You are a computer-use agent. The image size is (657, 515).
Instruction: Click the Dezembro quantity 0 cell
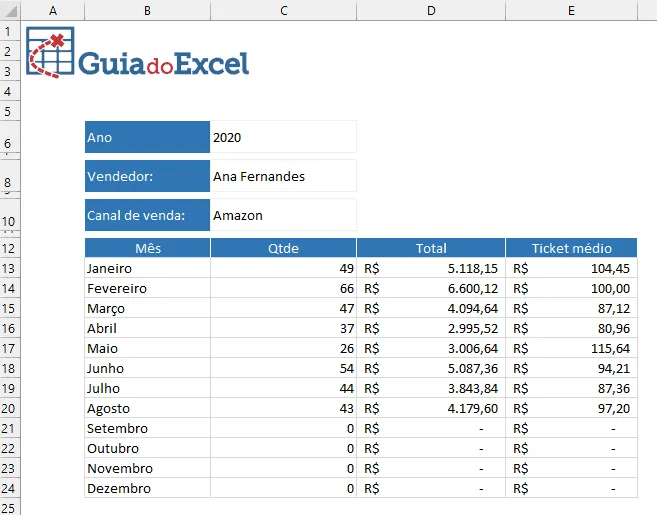tap(284, 488)
